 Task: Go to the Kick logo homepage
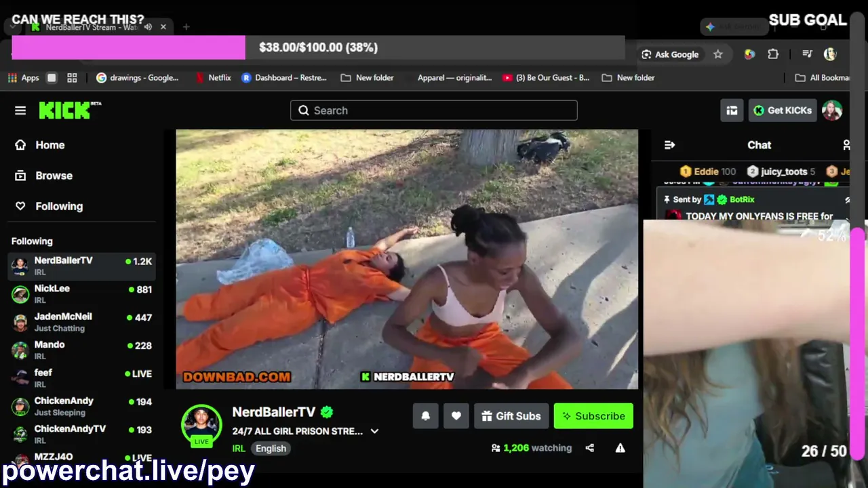(x=70, y=110)
